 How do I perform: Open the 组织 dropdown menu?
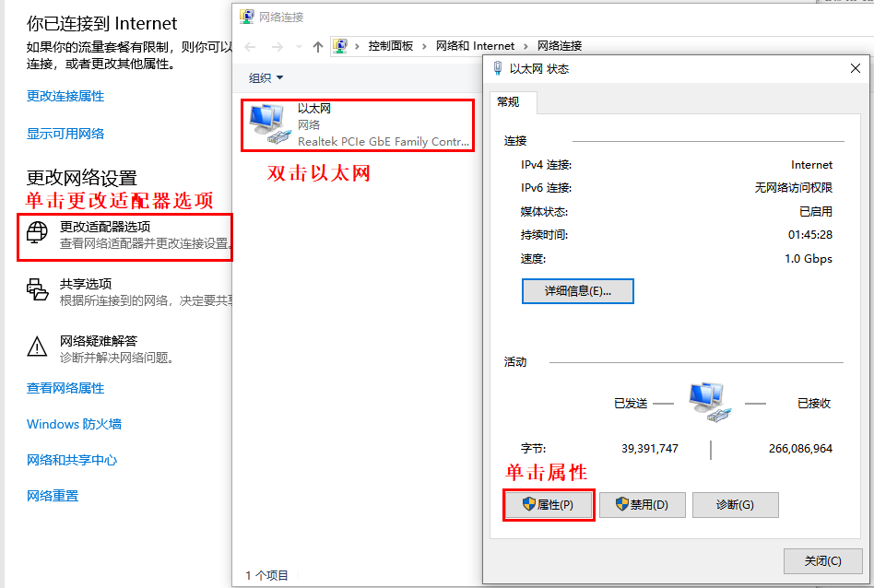(266, 78)
